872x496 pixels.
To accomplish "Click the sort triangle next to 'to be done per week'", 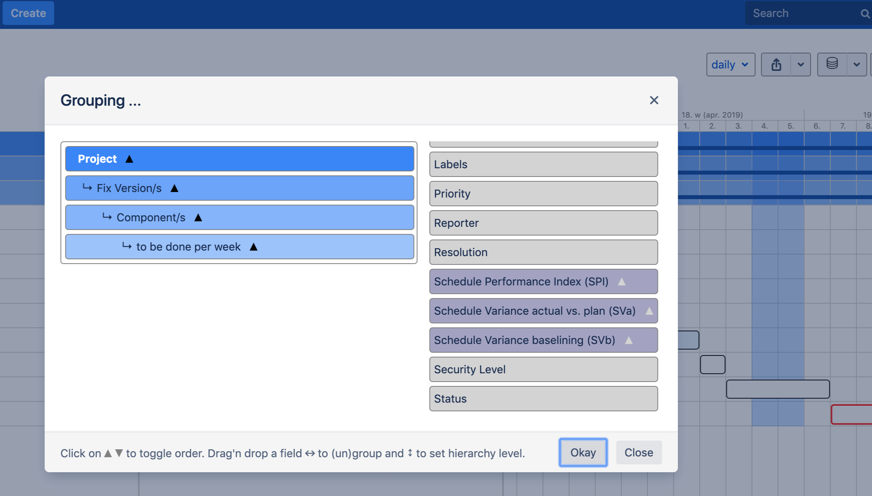I will tap(254, 247).
